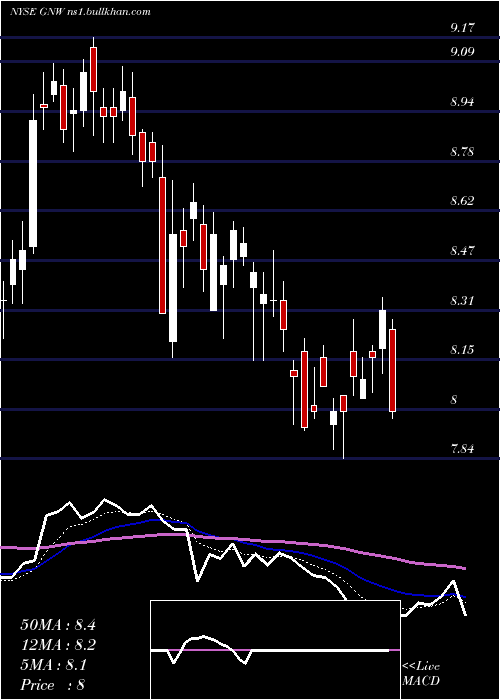
Task: Click the 7.84 price level label
Action: 462,449
